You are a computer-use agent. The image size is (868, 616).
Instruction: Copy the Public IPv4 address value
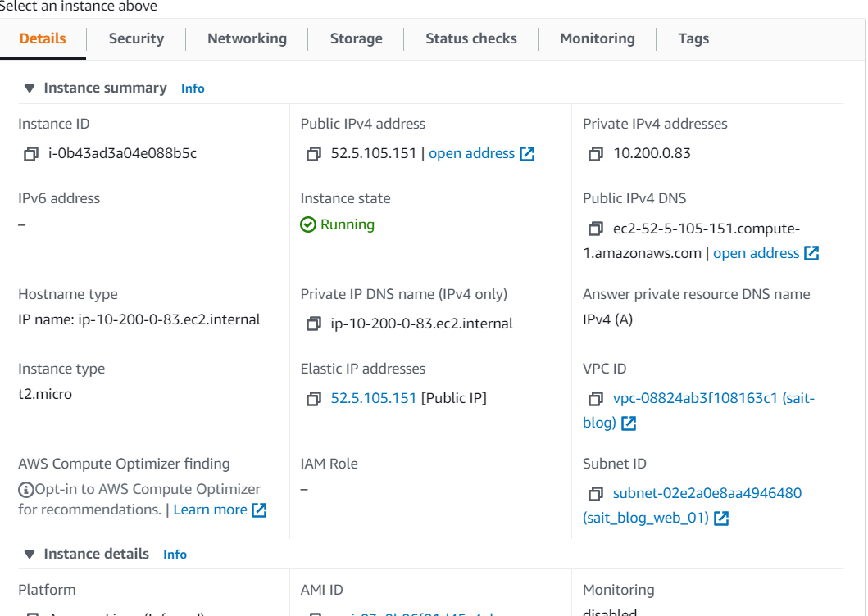(313, 154)
